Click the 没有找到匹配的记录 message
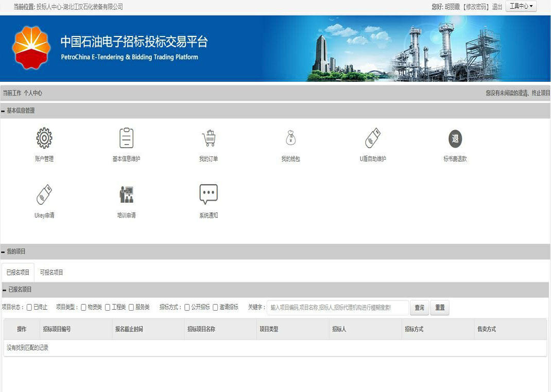The width and height of the screenshot is (551, 392). (x=27, y=348)
